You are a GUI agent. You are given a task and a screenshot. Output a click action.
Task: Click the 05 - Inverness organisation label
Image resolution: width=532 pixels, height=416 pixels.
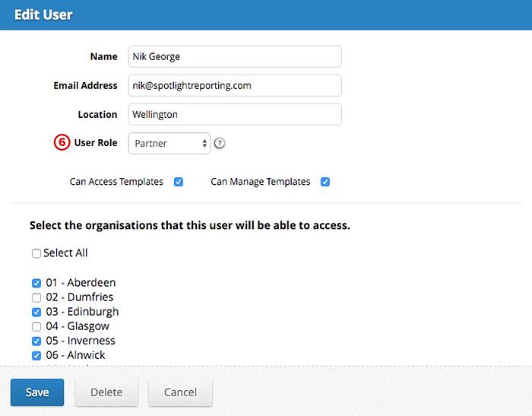click(x=81, y=341)
